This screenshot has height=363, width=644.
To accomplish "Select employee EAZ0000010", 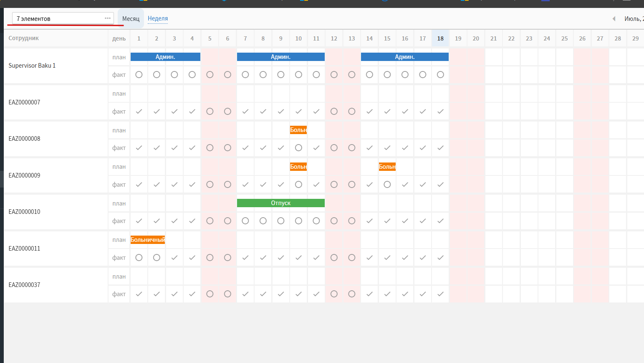I will (25, 212).
